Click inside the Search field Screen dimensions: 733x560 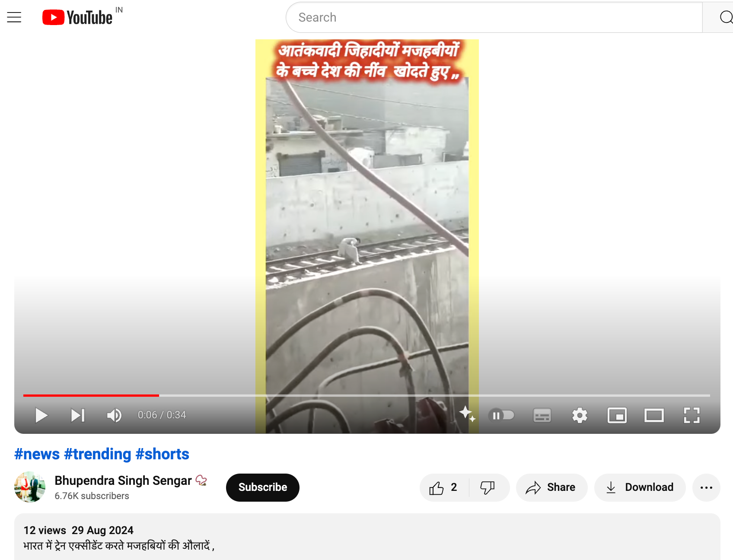[494, 17]
